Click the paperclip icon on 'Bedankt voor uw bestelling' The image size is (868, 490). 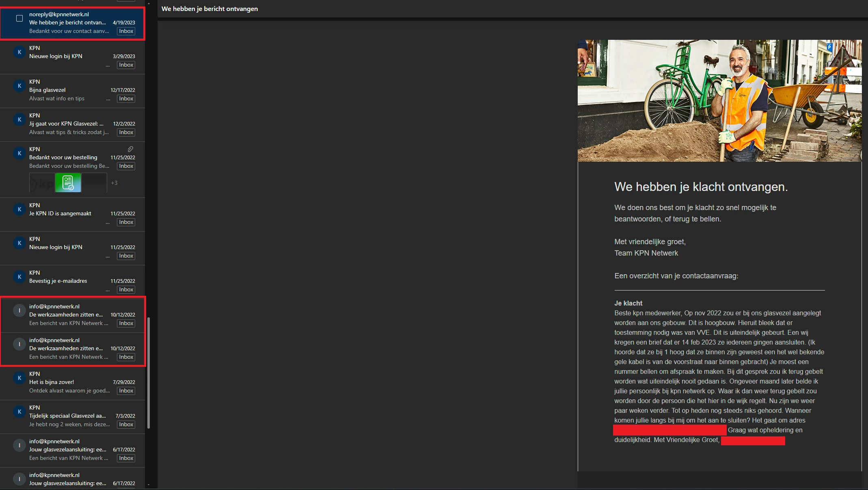pos(130,149)
